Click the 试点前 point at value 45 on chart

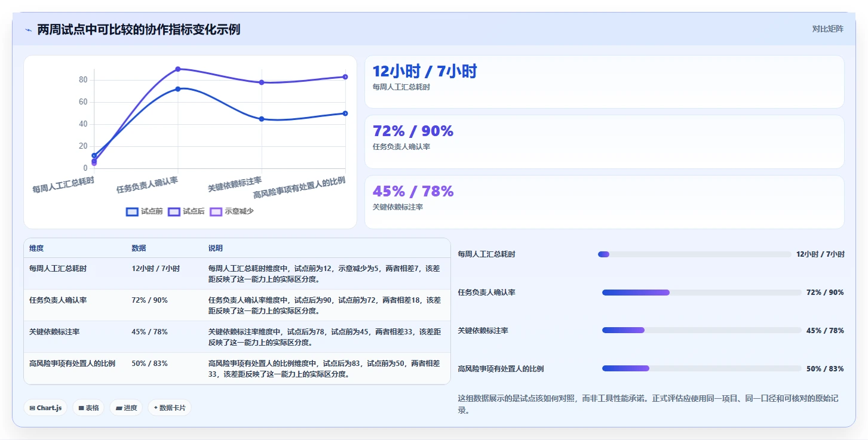tap(262, 119)
